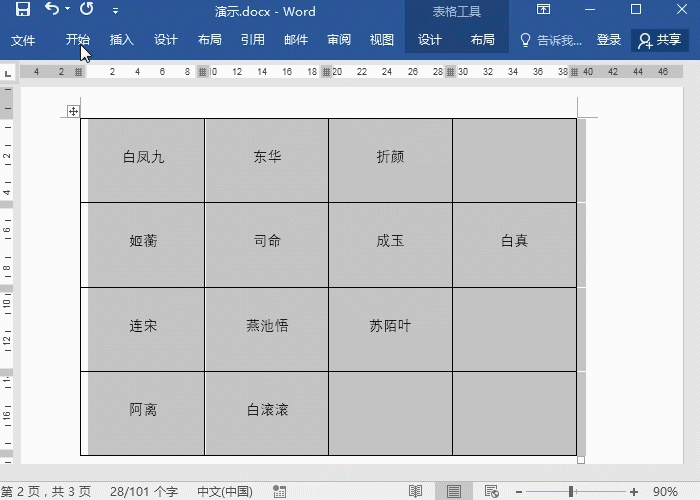
Task: Switch to the 邮件 tab
Action: 296,40
